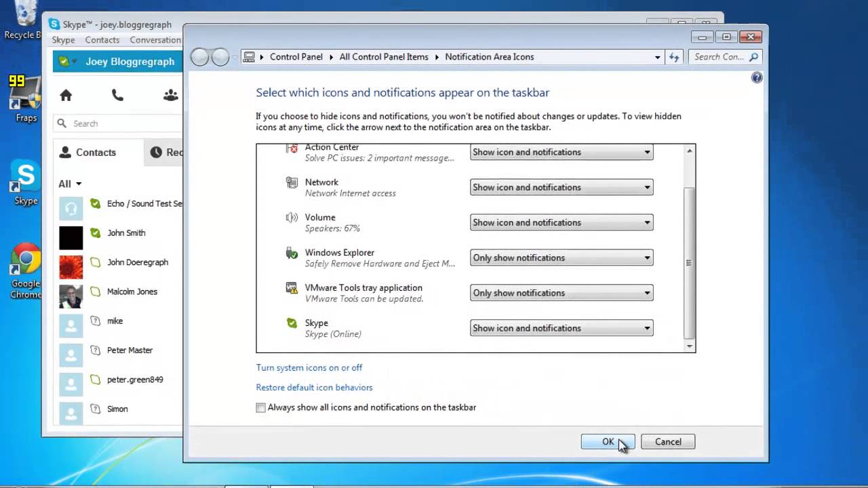This screenshot has width=868, height=488.
Task: Click the Action Center flag icon
Action: (292, 148)
